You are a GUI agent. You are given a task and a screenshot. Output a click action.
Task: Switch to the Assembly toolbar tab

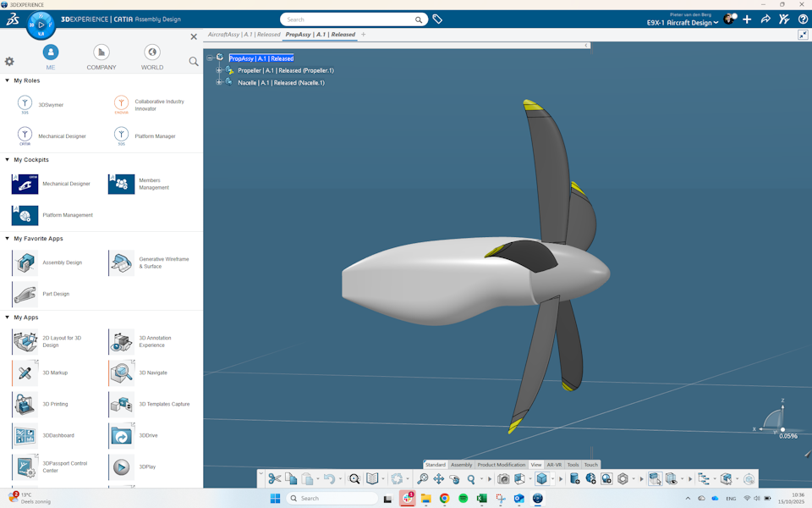coord(462,464)
